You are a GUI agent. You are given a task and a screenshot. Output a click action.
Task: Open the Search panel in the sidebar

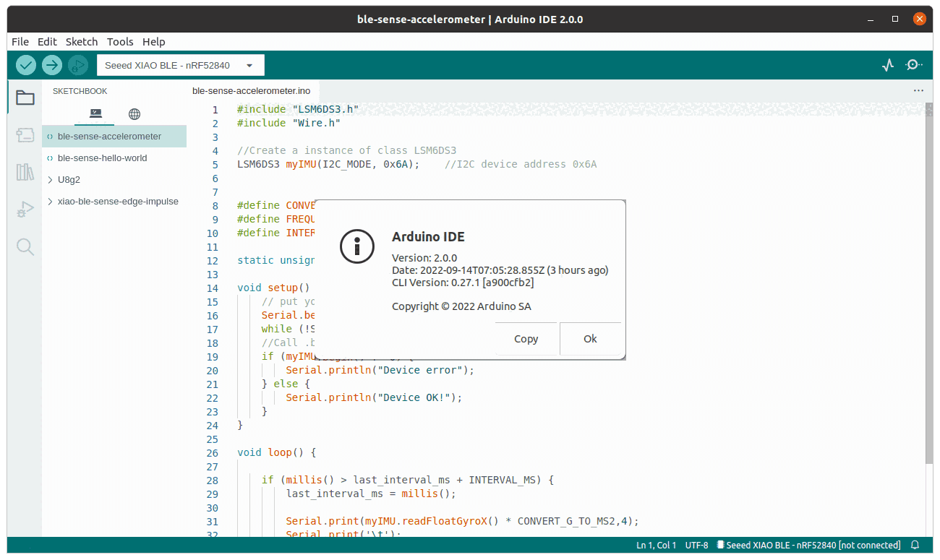point(25,247)
